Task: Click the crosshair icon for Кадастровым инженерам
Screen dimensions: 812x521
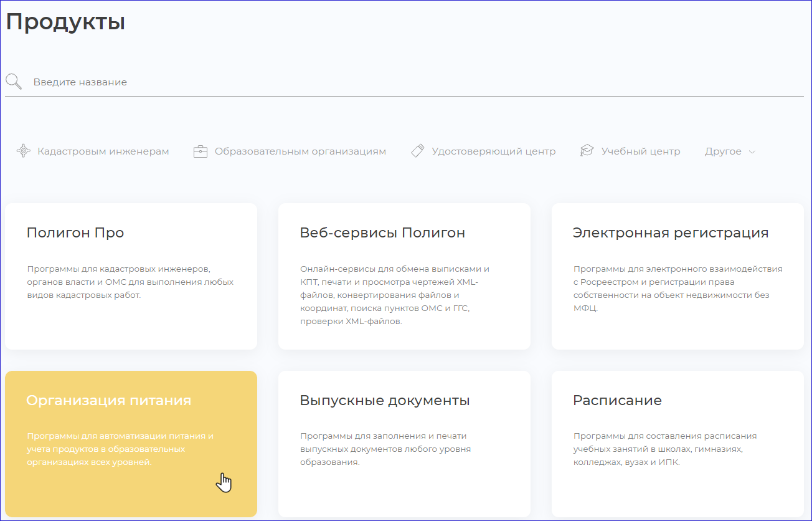Action: (24, 151)
